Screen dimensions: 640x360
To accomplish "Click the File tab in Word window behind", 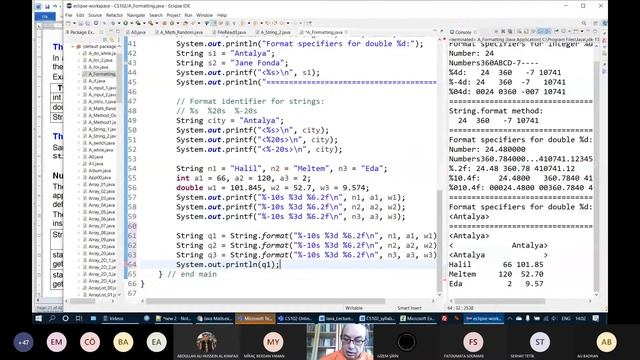I will [45, 16].
